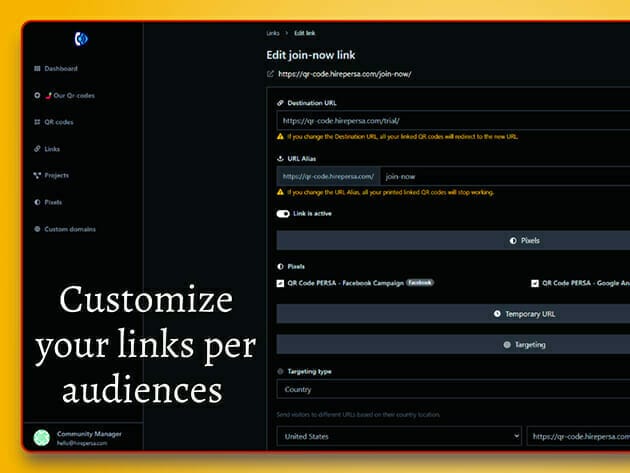
Task: Toggle the 'Link is active' switch
Action: coord(283,213)
